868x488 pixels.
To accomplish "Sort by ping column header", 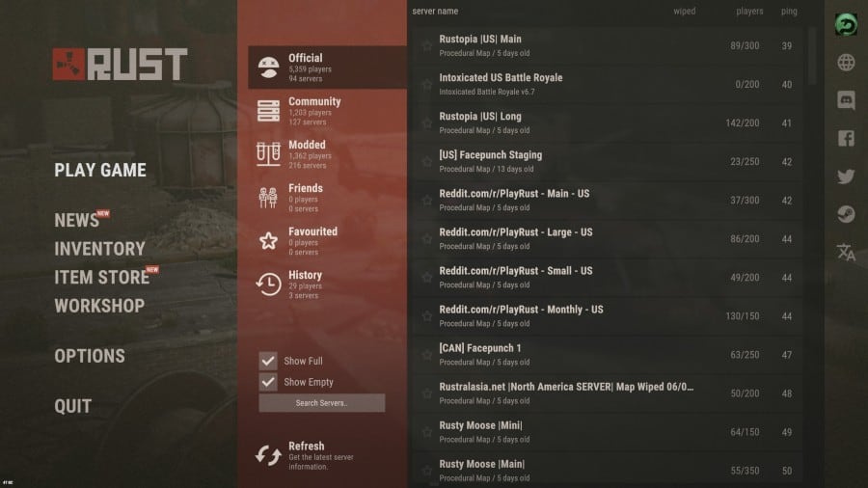I will coord(789,11).
